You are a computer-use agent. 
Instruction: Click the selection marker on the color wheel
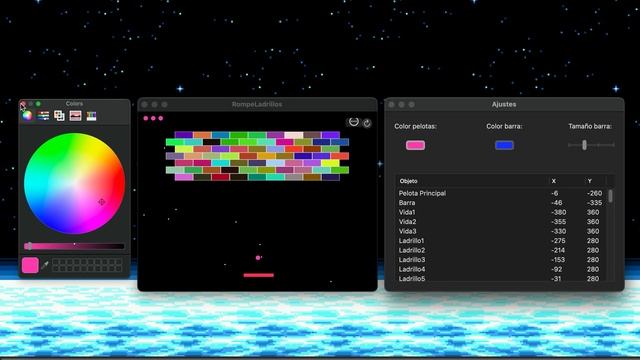point(102,202)
